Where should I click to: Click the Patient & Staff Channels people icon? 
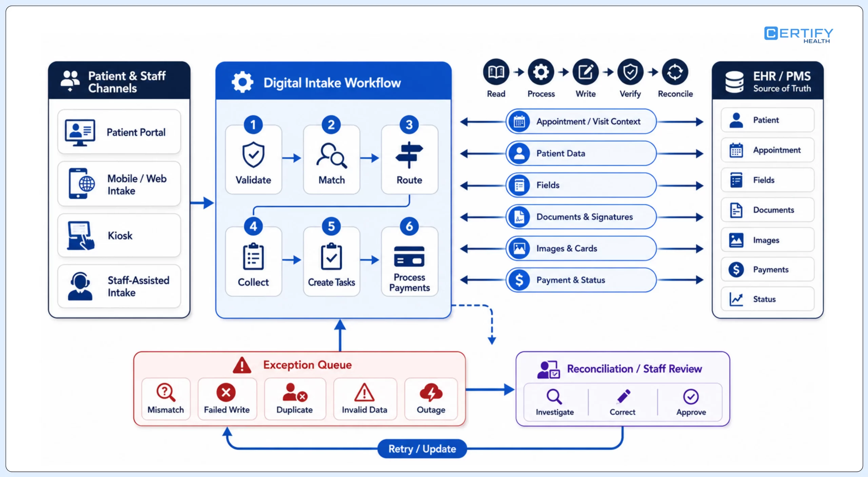point(70,81)
